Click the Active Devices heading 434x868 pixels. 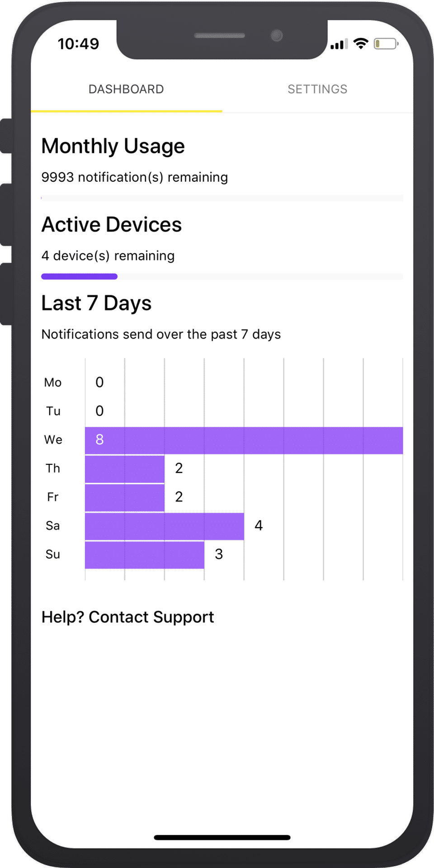112,225
